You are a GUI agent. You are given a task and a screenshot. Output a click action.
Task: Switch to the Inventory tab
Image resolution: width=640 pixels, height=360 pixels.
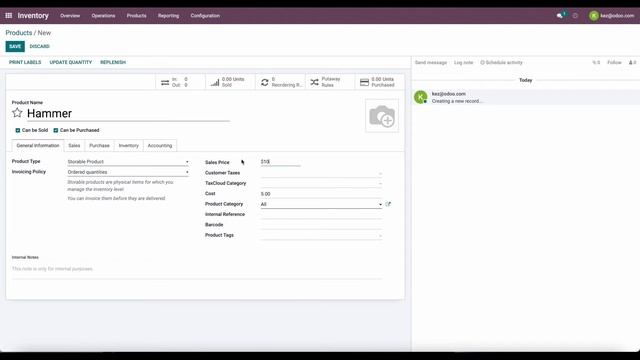tap(129, 146)
